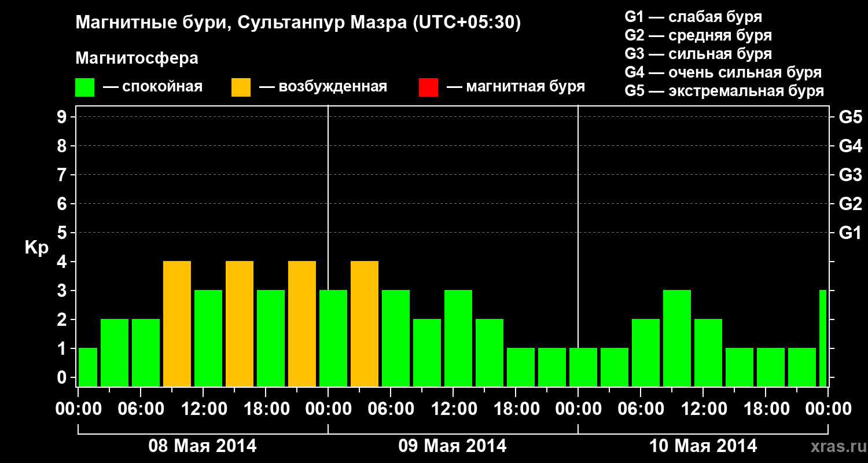Click first orange Kp 4 bar on 08 Мая
Image resolution: width=868 pixels, height=463 pixels.
[177, 324]
